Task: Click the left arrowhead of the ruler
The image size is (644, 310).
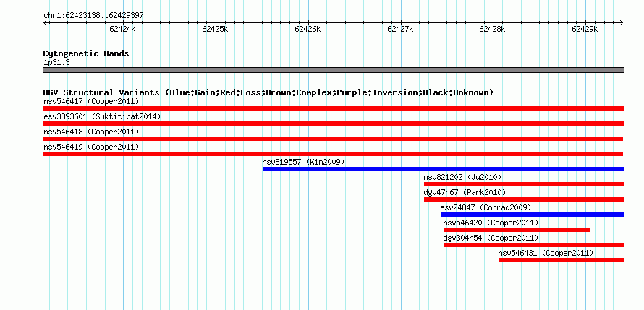Action: pyautogui.click(x=45, y=23)
